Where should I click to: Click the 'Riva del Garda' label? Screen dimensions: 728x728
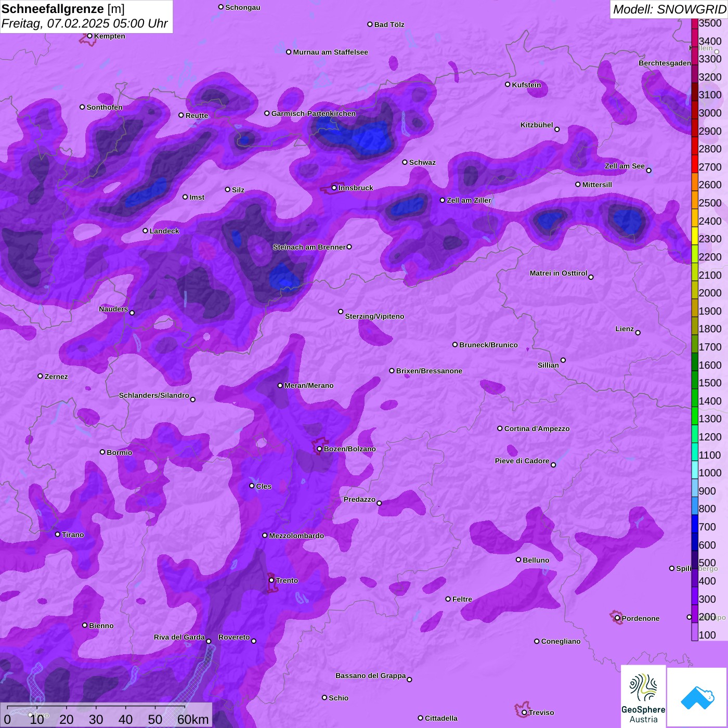click(179, 637)
